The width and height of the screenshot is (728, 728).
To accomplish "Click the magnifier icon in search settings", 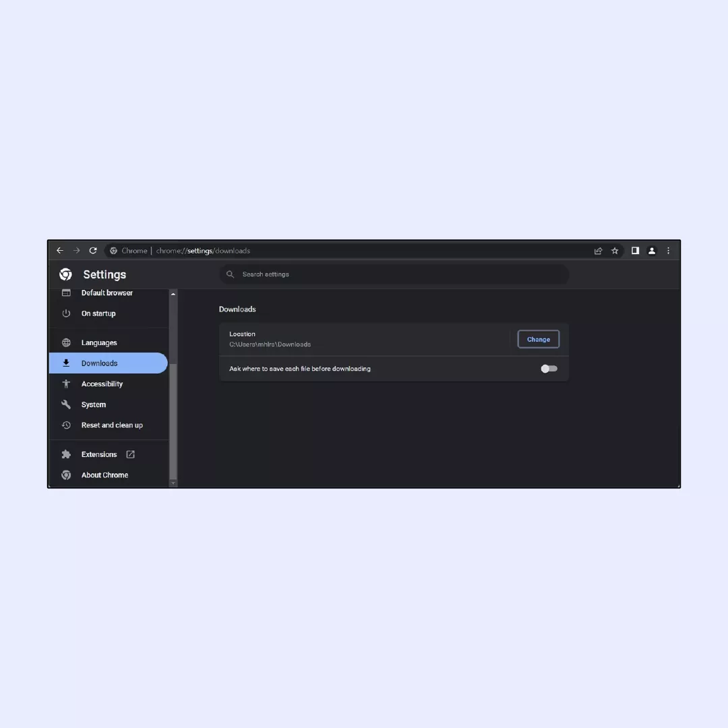I will point(230,274).
